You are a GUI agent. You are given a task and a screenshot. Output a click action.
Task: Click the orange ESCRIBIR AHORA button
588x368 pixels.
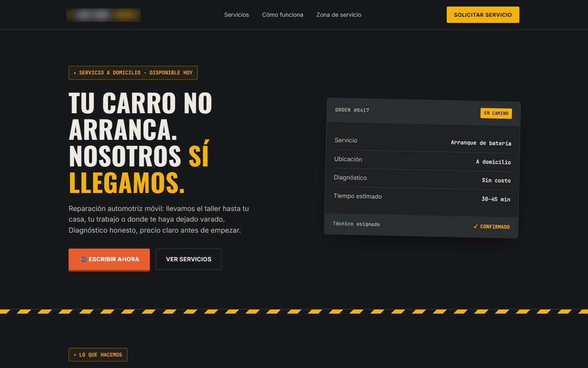(109, 259)
